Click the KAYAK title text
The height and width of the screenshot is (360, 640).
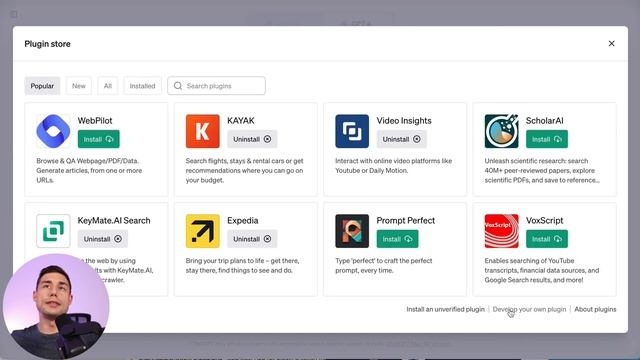click(241, 121)
